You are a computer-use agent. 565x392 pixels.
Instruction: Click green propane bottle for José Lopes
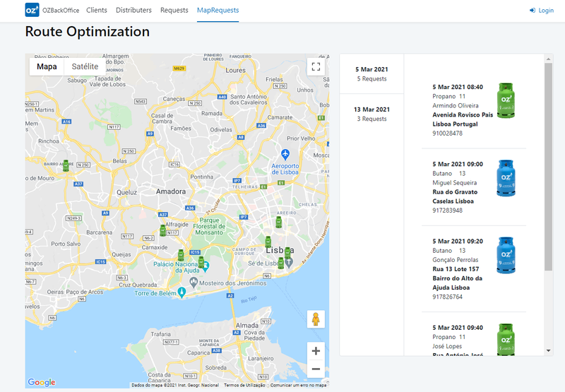(x=506, y=340)
